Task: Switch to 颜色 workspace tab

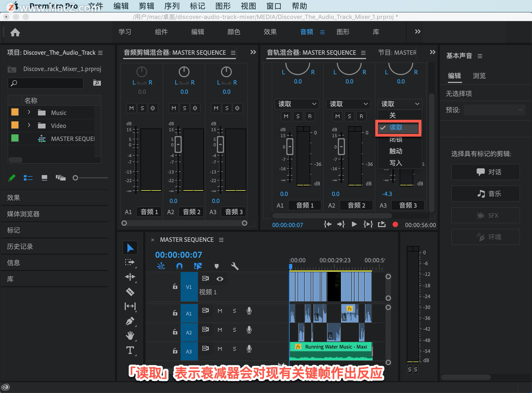Action: tap(234, 32)
